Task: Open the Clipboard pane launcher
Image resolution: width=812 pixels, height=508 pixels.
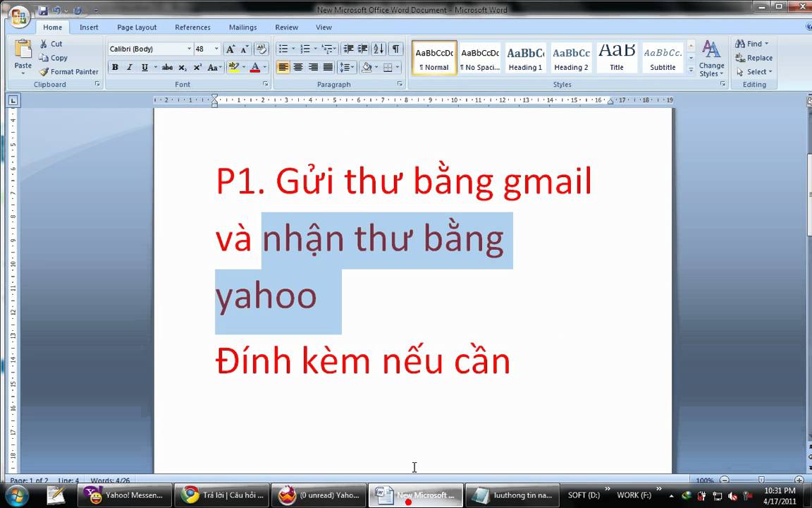Action: [x=97, y=84]
